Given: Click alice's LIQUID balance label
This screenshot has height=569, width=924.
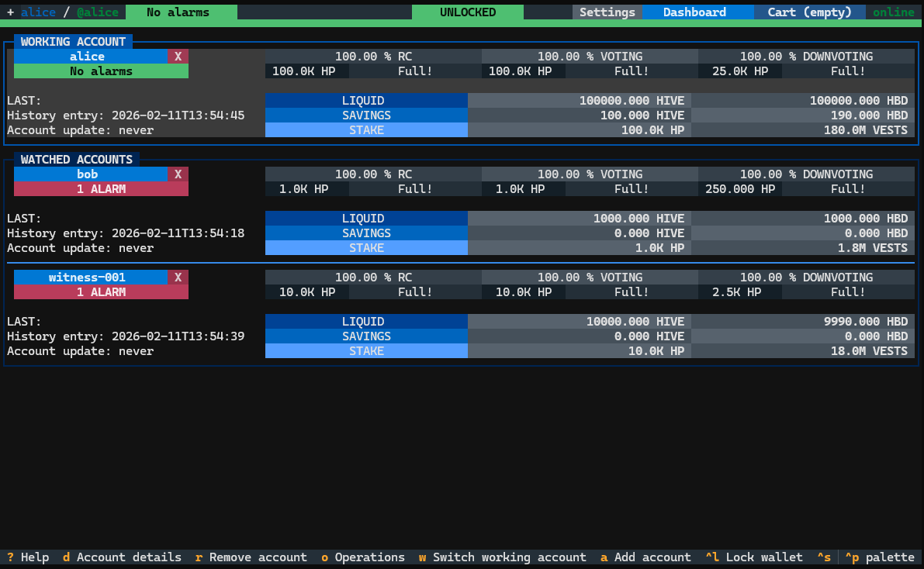Looking at the screenshot, I should coord(366,100).
